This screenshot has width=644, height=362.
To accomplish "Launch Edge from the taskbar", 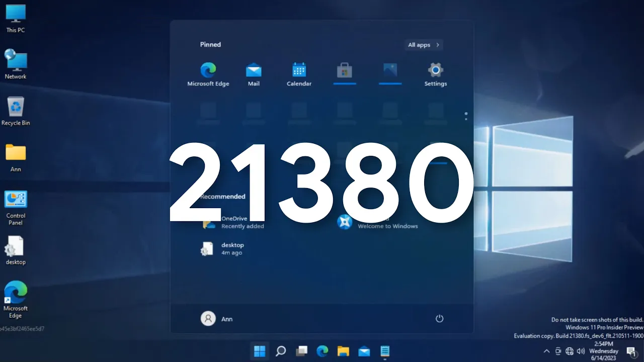I will click(x=322, y=351).
